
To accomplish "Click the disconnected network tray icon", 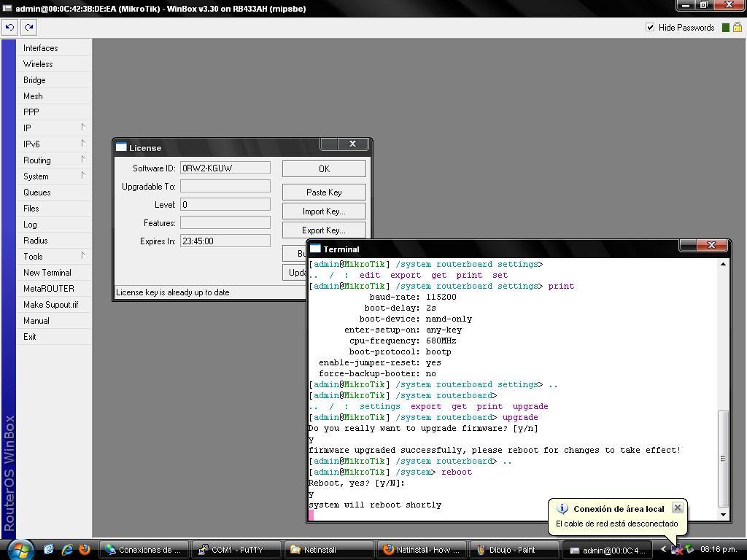I will pos(677,550).
